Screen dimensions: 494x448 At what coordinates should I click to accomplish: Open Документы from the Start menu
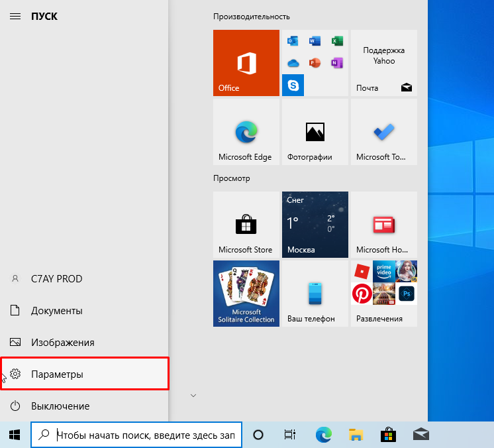tap(84, 311)
